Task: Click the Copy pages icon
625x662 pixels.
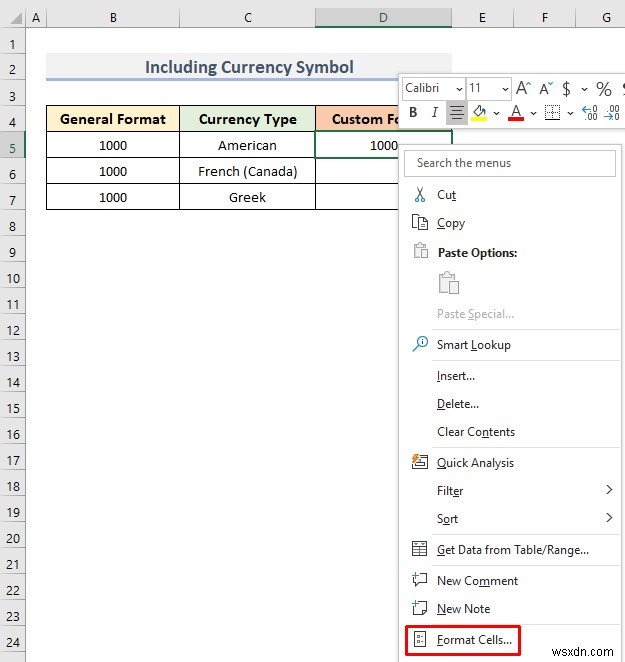Action: [420, 222]
